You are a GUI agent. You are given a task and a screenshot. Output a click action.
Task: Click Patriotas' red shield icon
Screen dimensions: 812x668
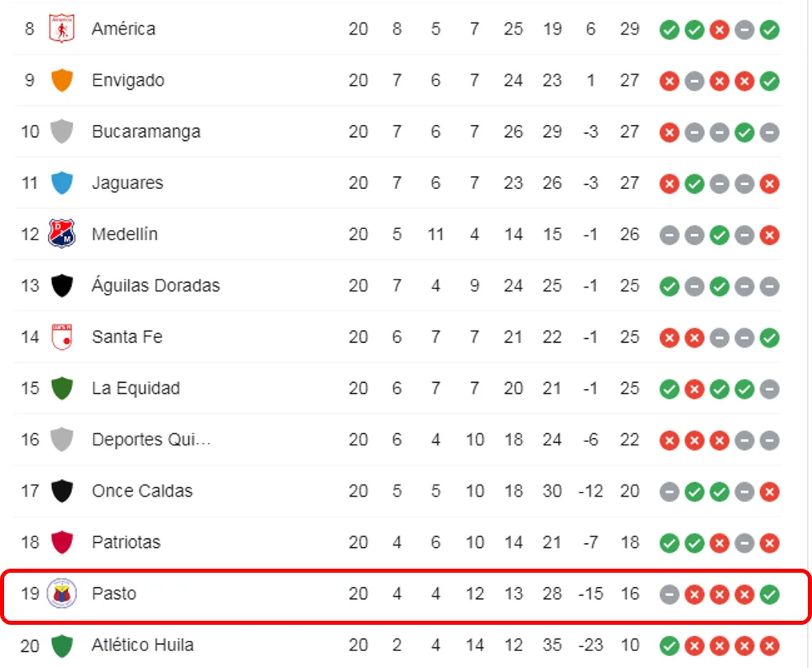tap(62, 542)
